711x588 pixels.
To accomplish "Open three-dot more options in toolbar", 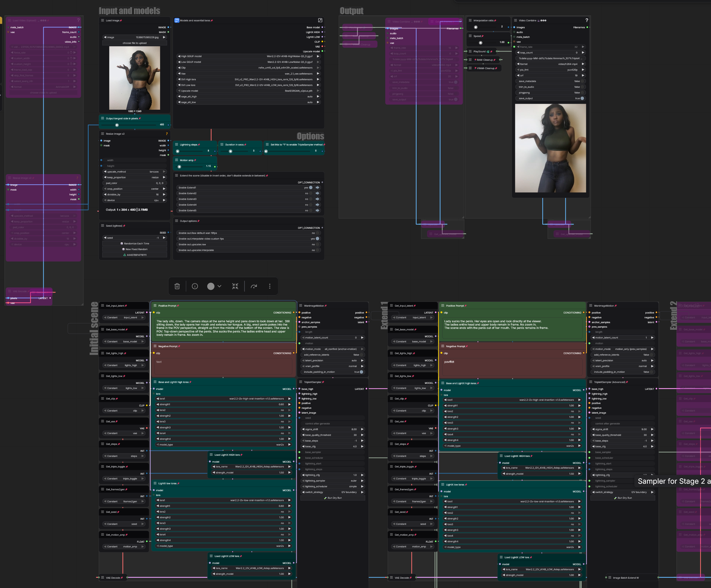I will point(269,286).
